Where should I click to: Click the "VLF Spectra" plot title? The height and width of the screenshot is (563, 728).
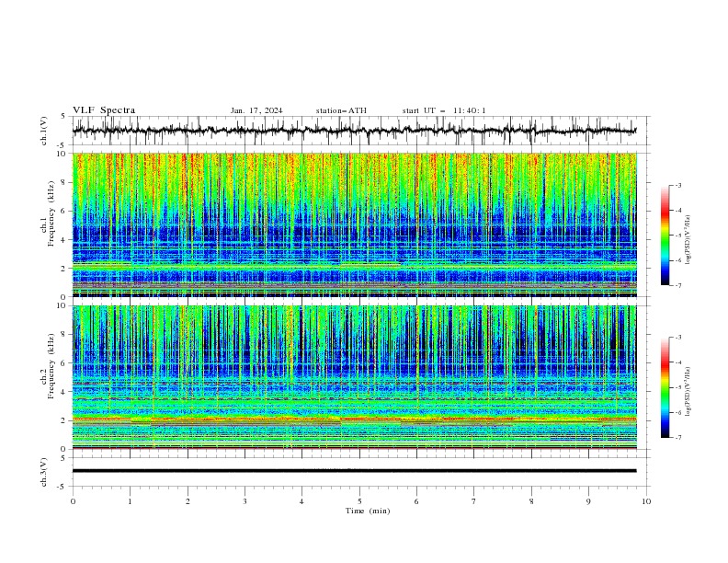coord(104,110)
